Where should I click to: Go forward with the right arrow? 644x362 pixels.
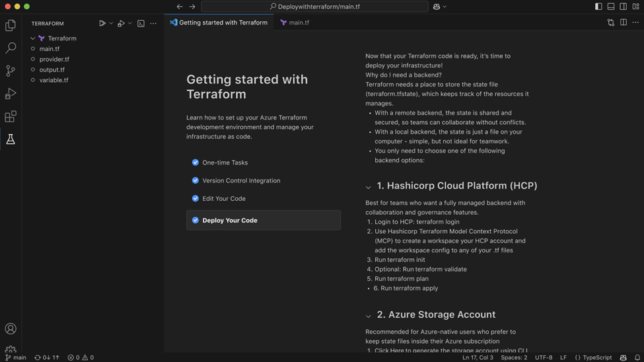192,7
